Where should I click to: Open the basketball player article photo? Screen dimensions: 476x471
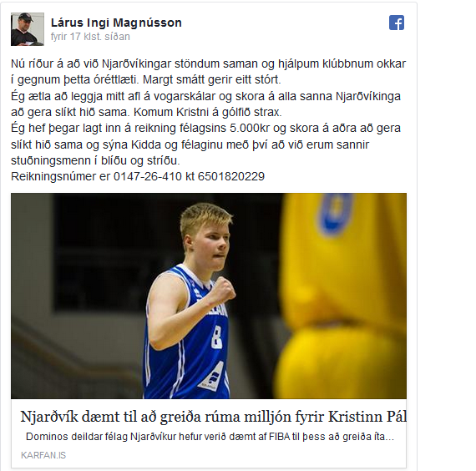[x=209, y=296]
